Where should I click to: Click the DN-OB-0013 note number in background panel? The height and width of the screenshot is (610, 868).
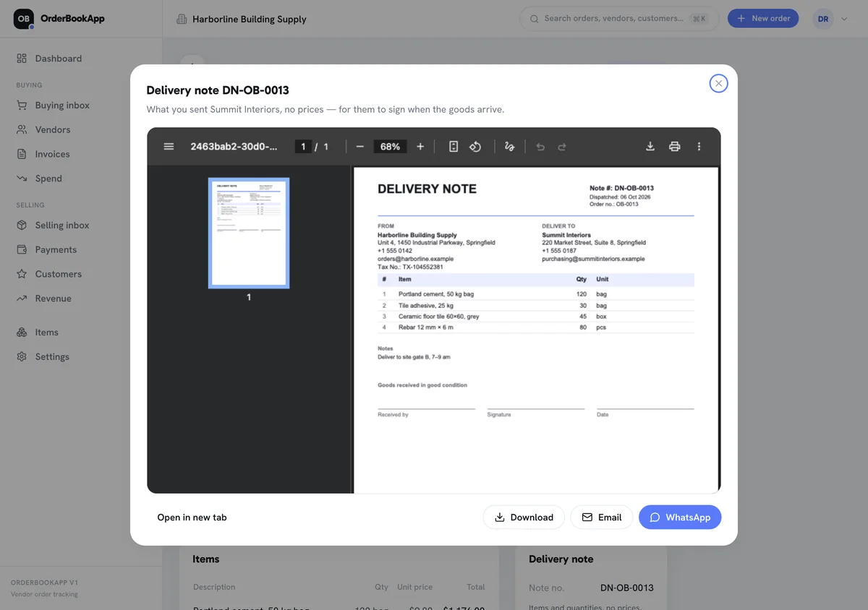click(627, 588)
